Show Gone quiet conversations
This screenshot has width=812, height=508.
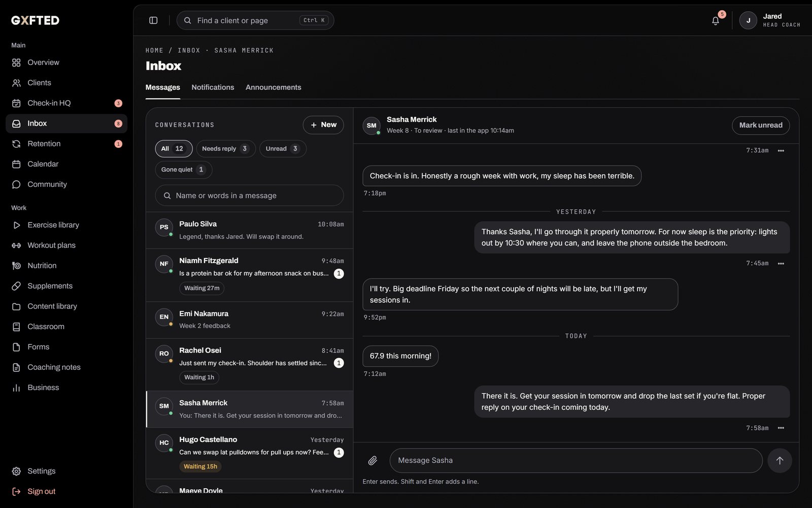tap(183, 170)
